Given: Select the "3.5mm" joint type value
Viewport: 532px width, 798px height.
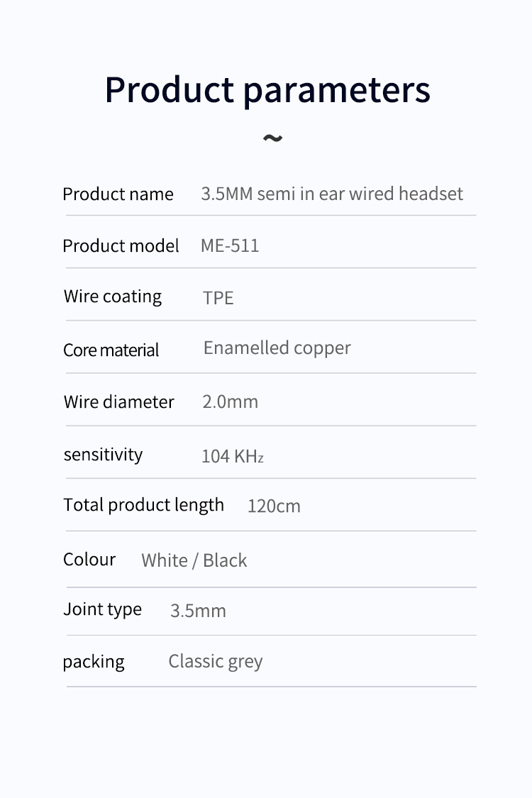Looking at the screenshot, I should click(198, 611).
